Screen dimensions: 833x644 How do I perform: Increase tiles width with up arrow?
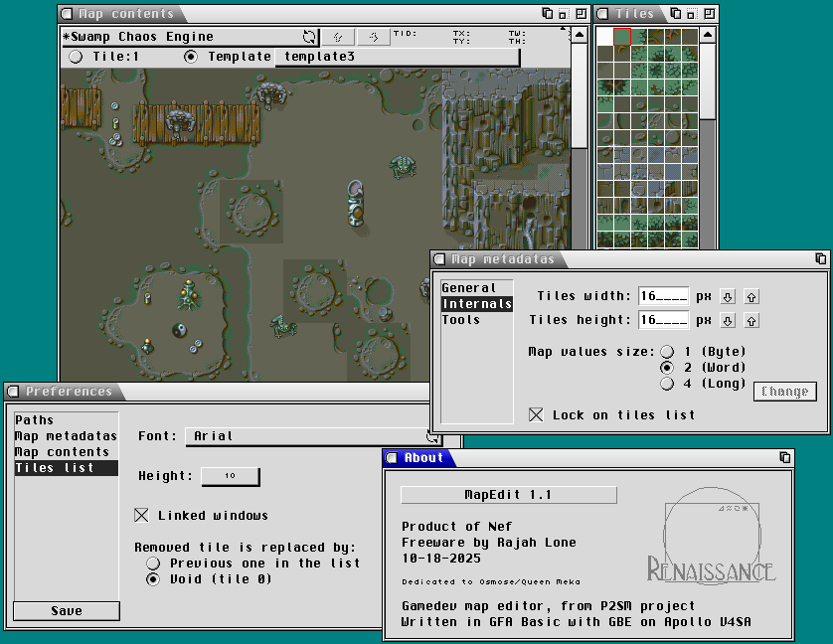click(751, 296)
